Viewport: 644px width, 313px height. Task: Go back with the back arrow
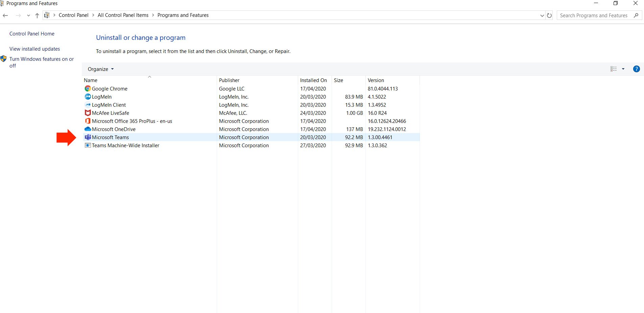tap(5, 16)
